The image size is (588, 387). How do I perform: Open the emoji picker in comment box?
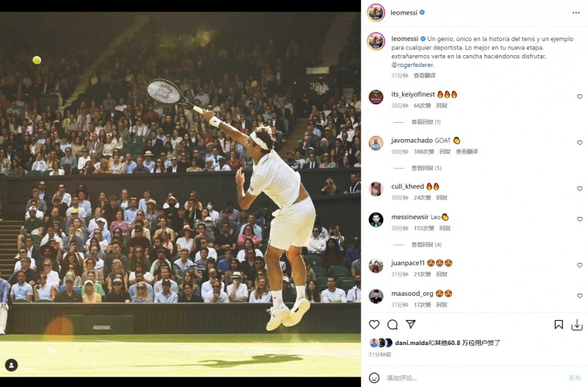374,377
